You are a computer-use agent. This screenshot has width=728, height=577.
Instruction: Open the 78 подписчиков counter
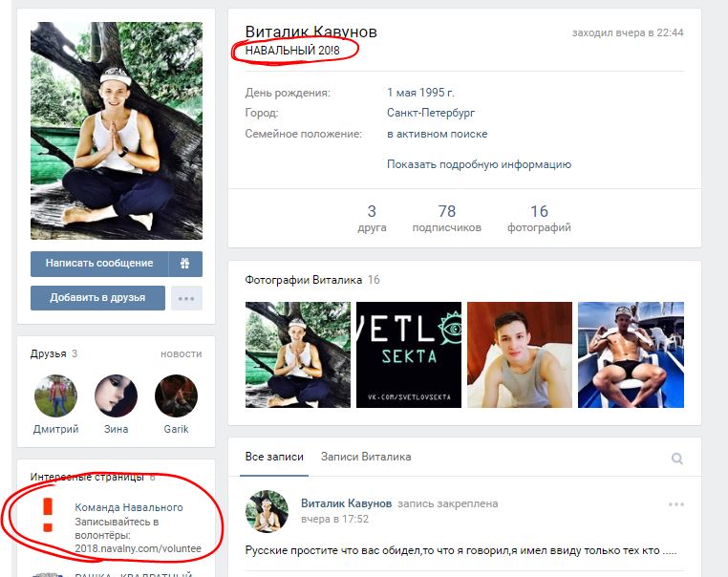click(447, 218)
